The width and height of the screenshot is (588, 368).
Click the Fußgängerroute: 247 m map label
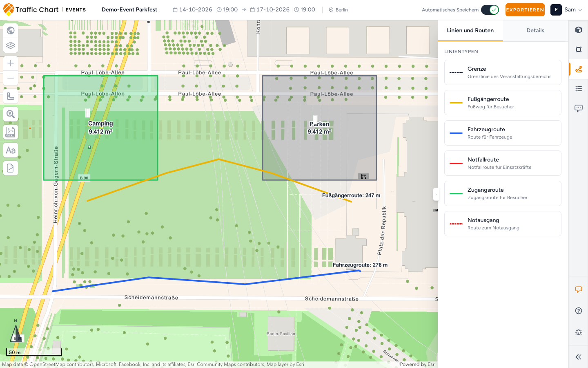(351, 195)
